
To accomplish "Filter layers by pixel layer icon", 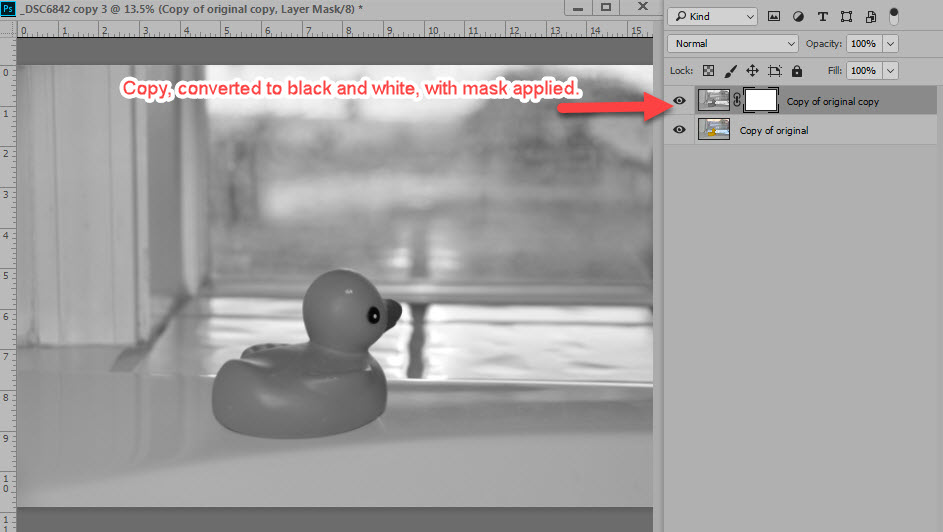I will 774,16.
